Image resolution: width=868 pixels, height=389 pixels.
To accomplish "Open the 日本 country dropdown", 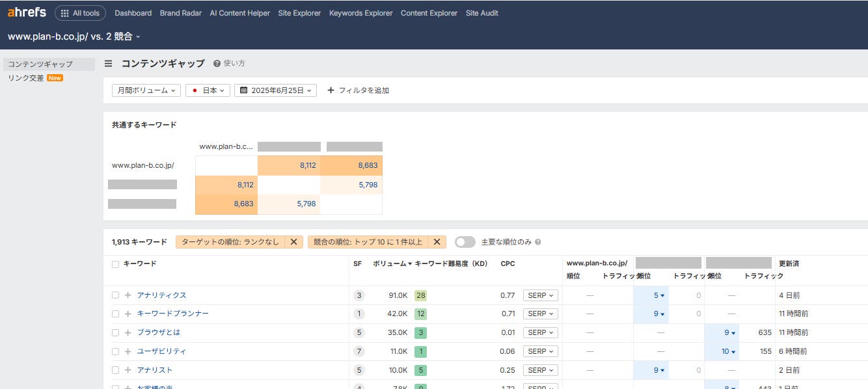I will 208,90.
